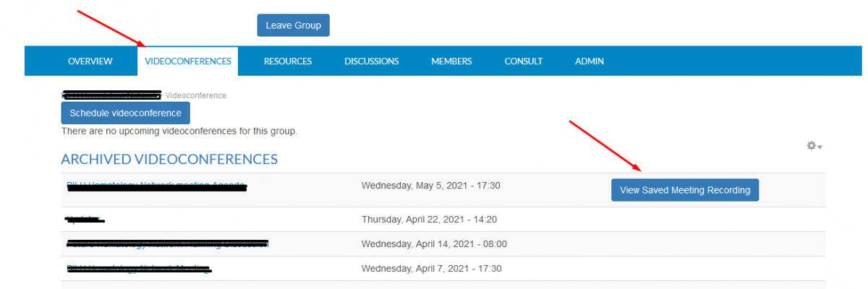The height and width of the screenshot is (289, 868).
Task: Open the archived videoconference title from May 5
Action: coord(156,186)
